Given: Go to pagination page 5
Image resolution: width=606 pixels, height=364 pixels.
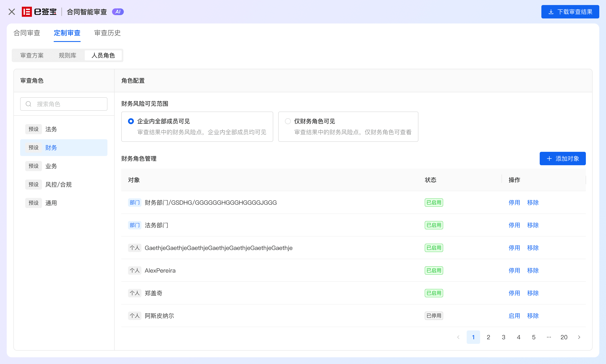Looking at the screenshot, I should tap(534, 337).
